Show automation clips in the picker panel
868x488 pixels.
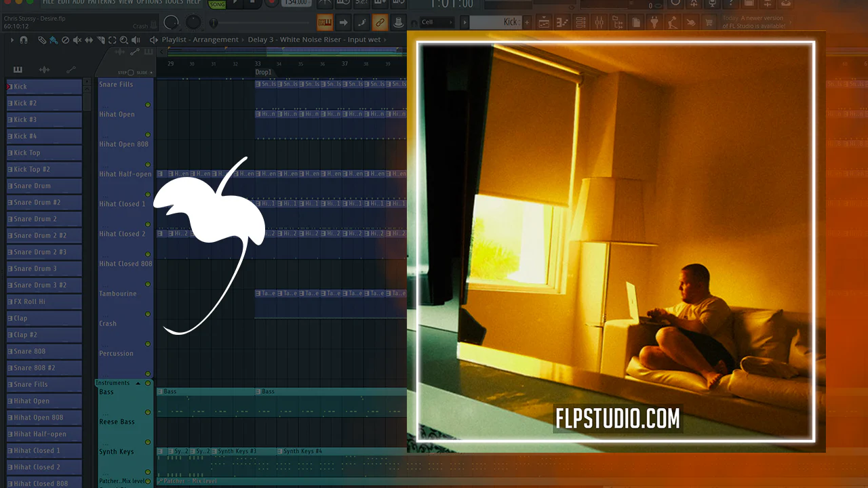(x=71, y=70)
